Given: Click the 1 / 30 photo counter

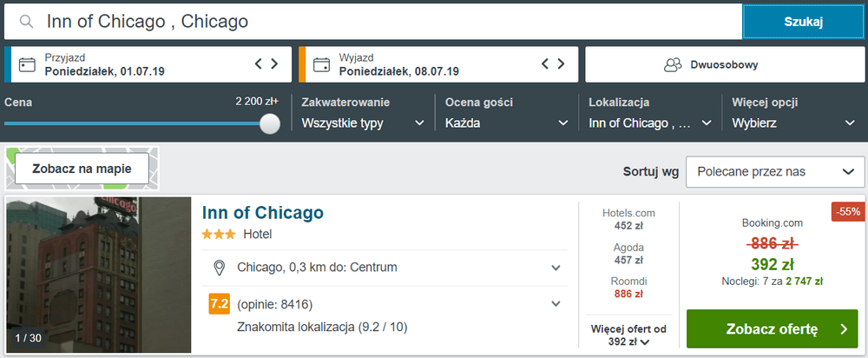Looking at the screenshot, I should [x=29, y=337].
